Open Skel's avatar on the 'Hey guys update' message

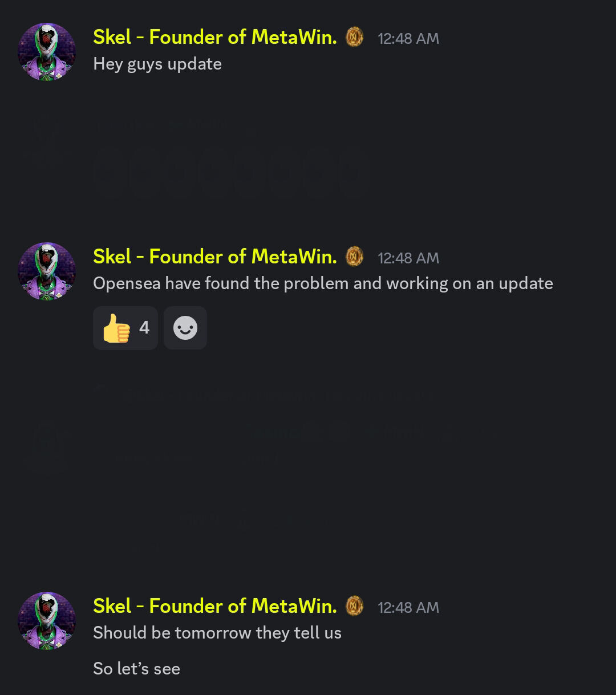(x=47, y=52)
